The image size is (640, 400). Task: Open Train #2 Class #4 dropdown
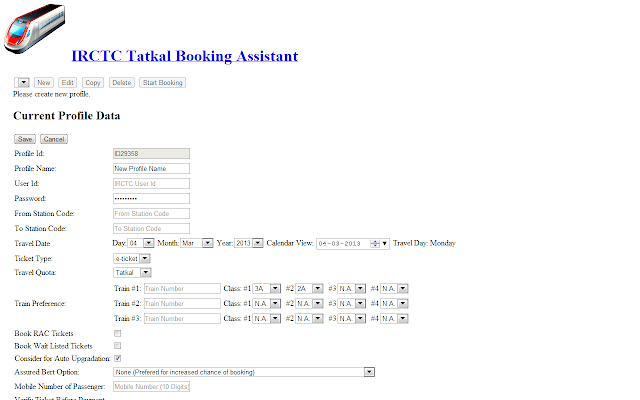[x=394, y=304]
